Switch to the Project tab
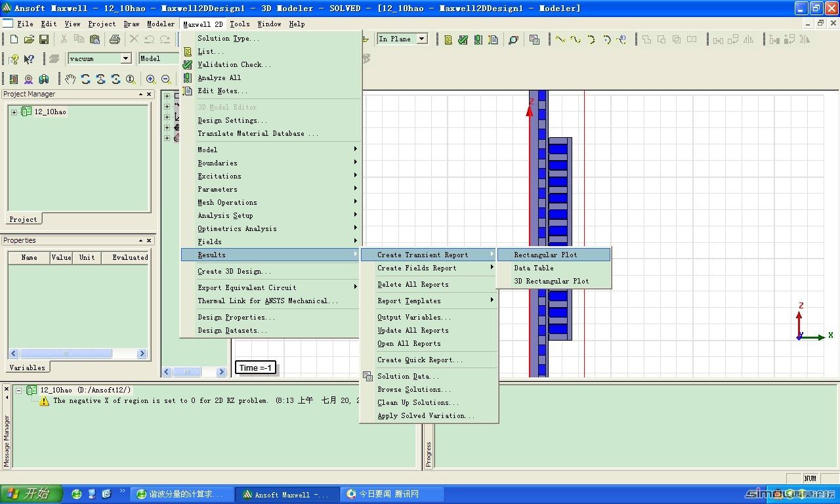The width and height of the screenshot is (840, 504). [x=23, y=219]
